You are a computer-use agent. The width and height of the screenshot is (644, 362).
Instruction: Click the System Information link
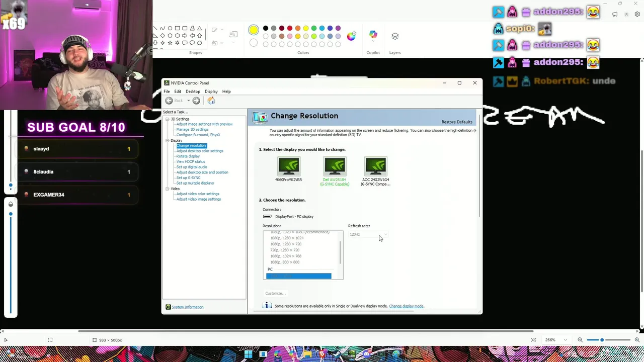[x=187, y=307]
